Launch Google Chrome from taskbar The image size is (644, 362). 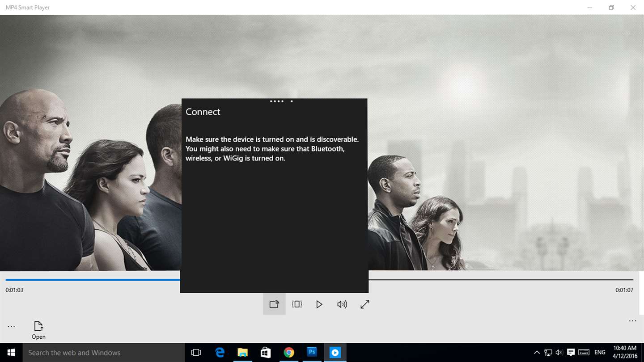pos(289,353)
